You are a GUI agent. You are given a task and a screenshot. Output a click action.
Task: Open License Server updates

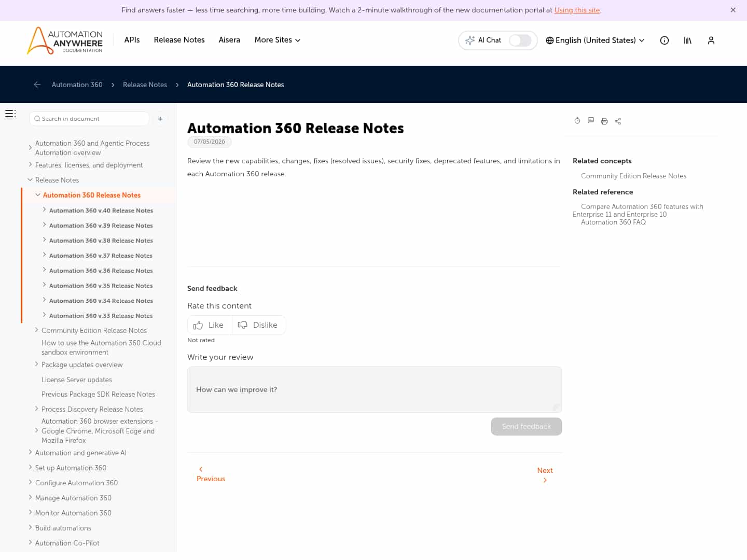click(x=77, y=380)
